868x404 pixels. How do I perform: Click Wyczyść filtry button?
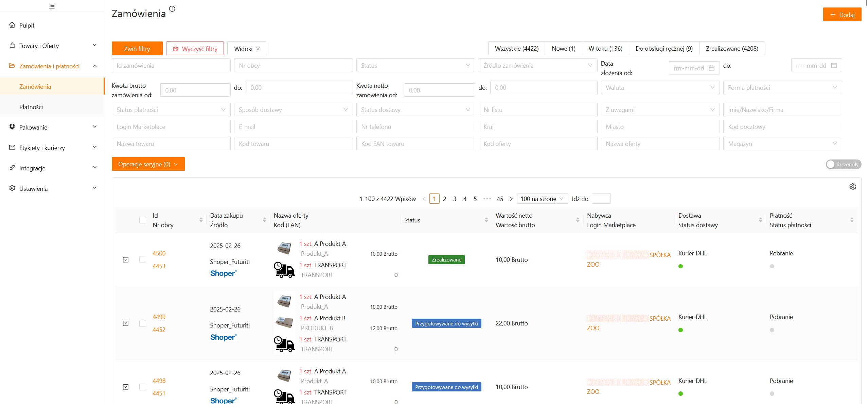(195, 49)
